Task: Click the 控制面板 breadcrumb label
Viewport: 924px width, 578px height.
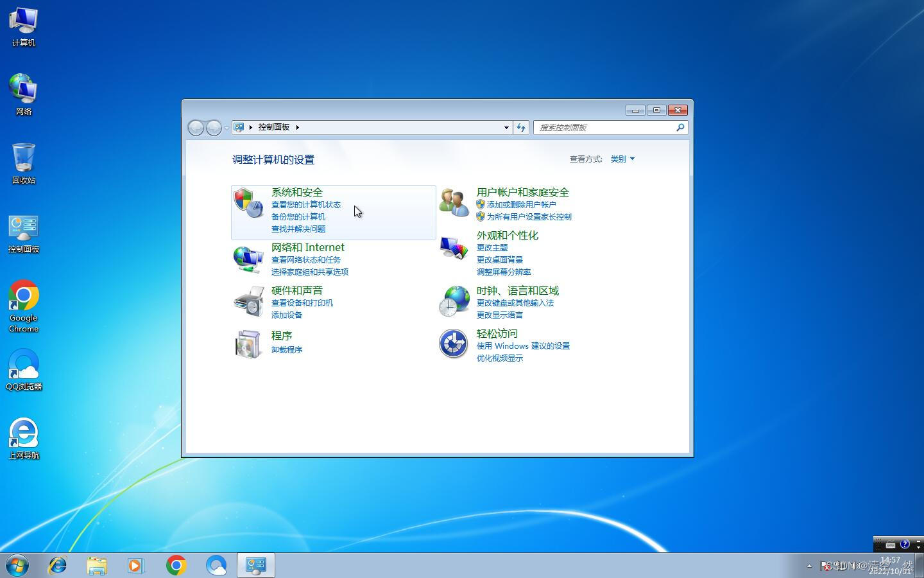Action: [274, 127]
